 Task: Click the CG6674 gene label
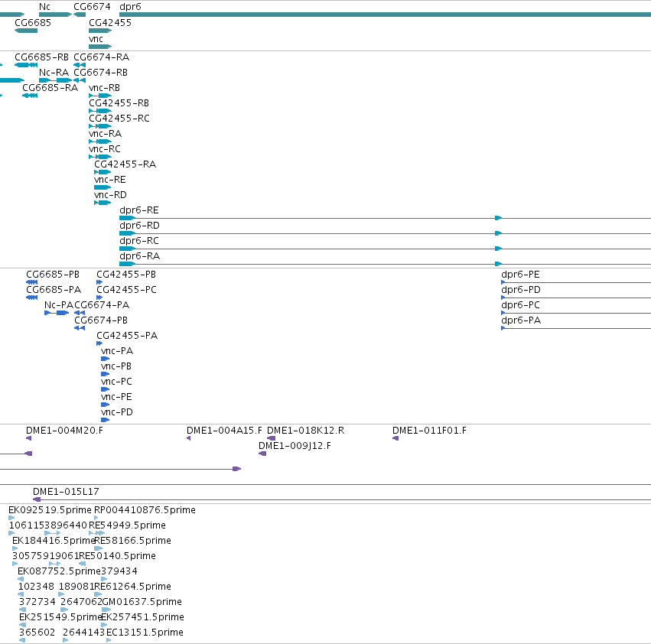tap(92, 7)
